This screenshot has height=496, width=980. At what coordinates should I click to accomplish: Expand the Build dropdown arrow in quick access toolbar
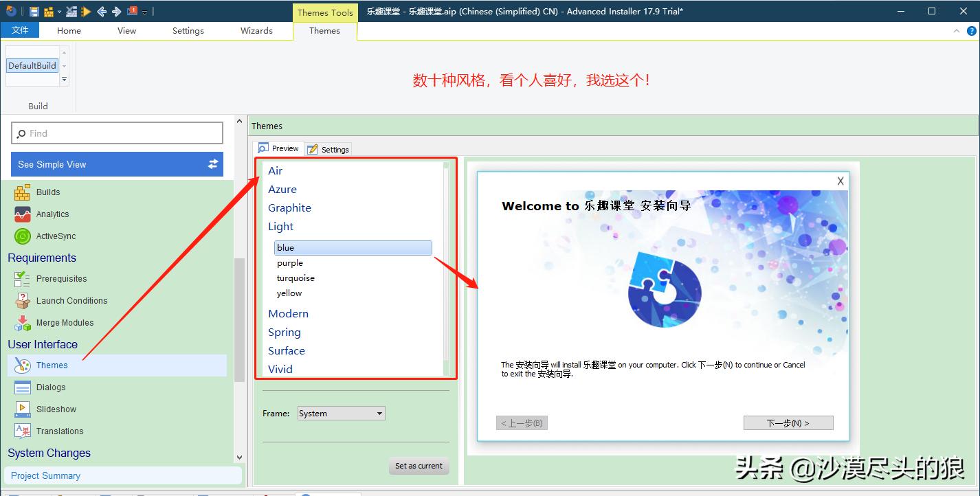pyautogui.click(x=59, y=12)
